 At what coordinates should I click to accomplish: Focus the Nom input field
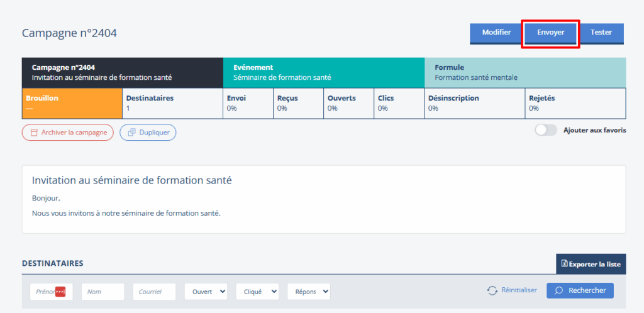click(103, 292)
